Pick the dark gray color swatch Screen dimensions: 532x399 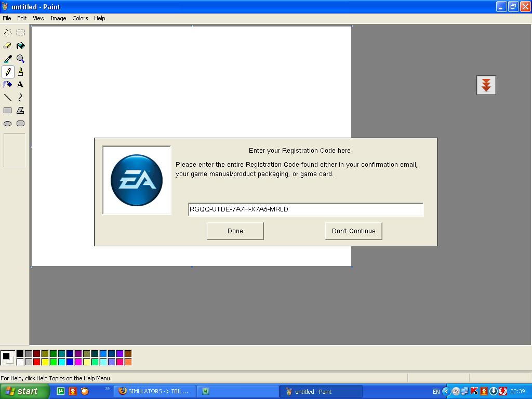28,353
